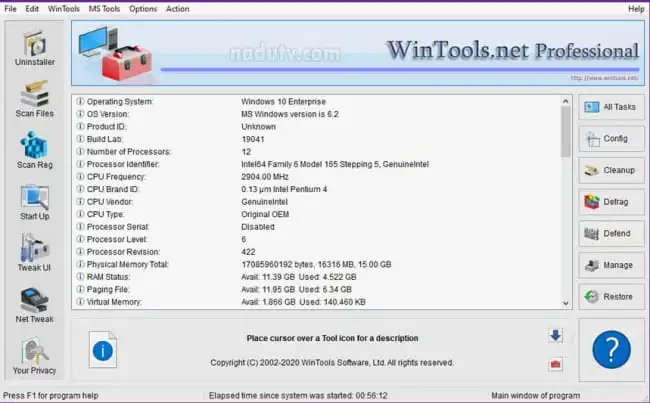Open the MS Tools menu
This screenshot has width=650, height=403.
[x=104, y=9]
